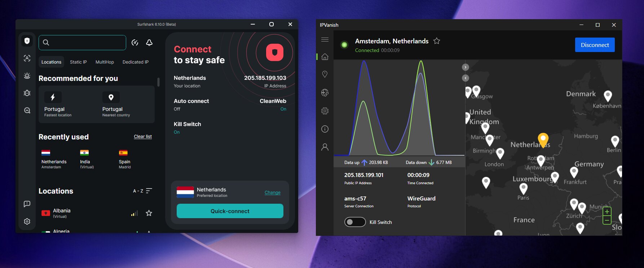This screenshot has height=268, width=644.
Task: Focus the Surfshark search field
Action: point(82,43)
